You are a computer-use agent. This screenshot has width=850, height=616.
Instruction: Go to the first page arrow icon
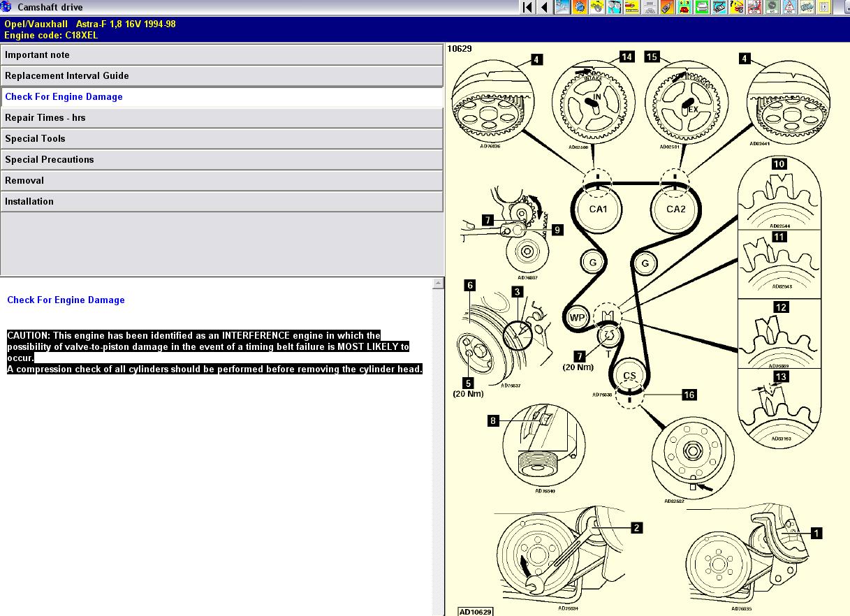pos(528,7)
